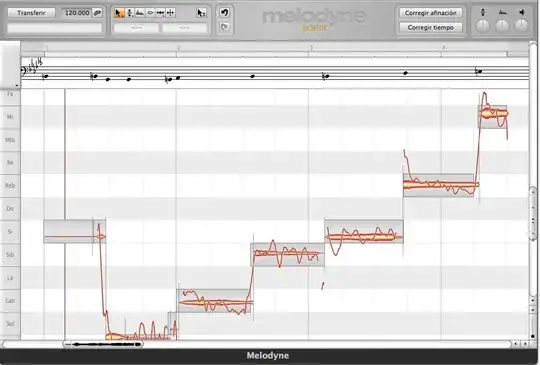Viewport: 540px width, 365px height.
Task: Click the La pitch label
Action: click(10, 278)
